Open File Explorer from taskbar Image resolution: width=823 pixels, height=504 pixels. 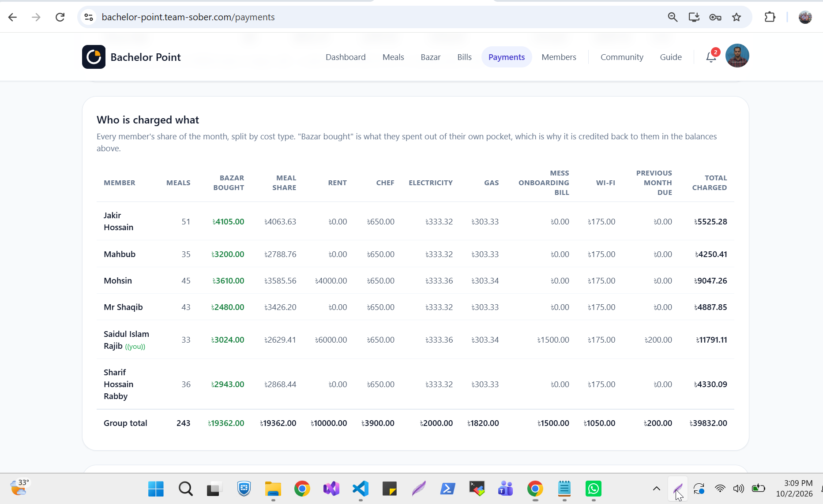273,489
